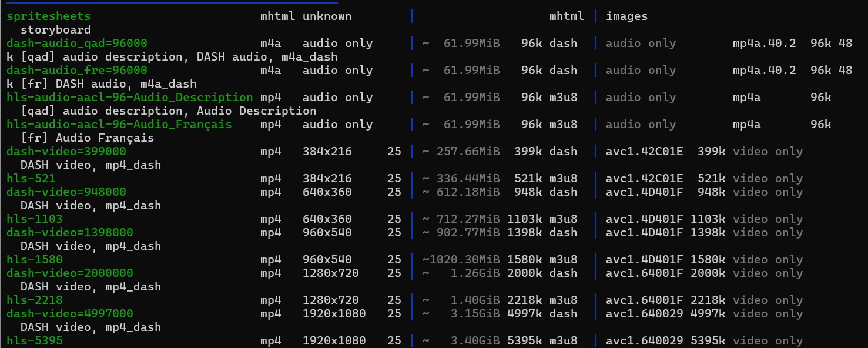The height and width of the screenshot is (348, 868).
Task: Click the hls-1103 format ID
Action: 35,219
